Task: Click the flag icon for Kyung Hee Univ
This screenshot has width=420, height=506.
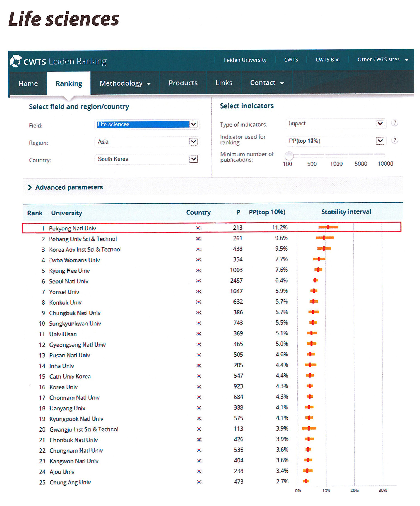Action: (x=198, y=270)
